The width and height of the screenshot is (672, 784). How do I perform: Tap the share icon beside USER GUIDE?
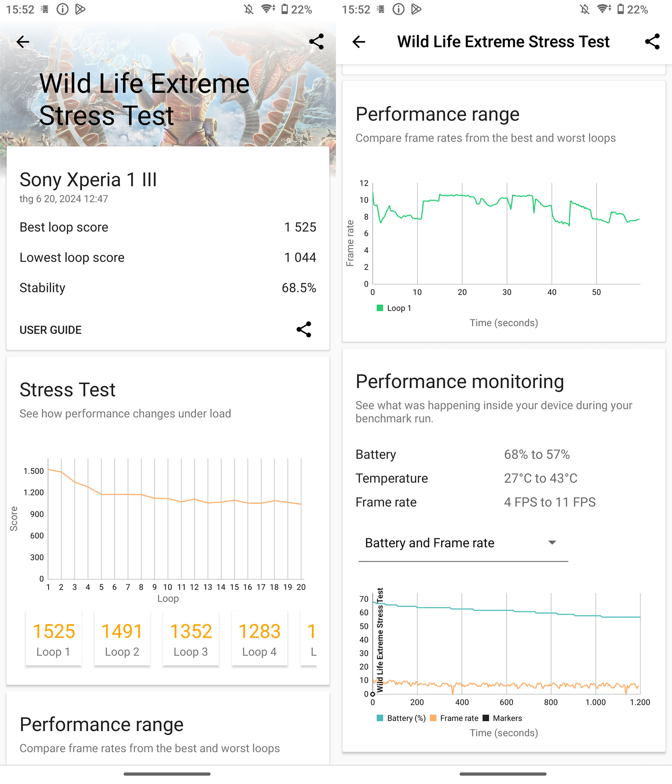(x=304, y=330)
